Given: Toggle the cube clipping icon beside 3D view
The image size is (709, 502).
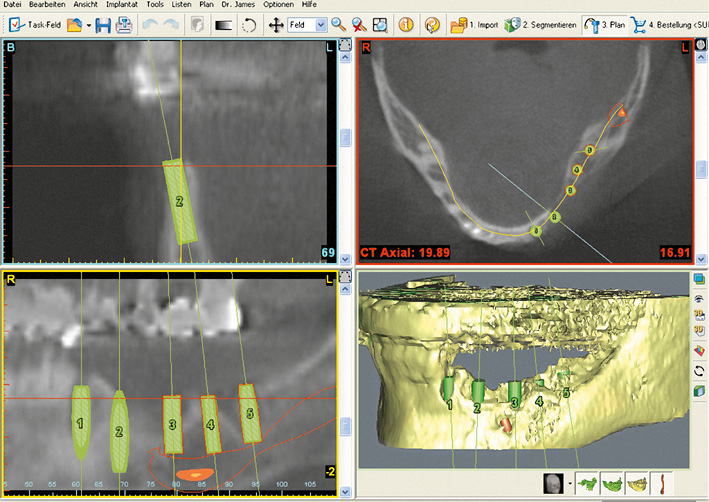Looking at the screenshot, I should coord(697,391).
